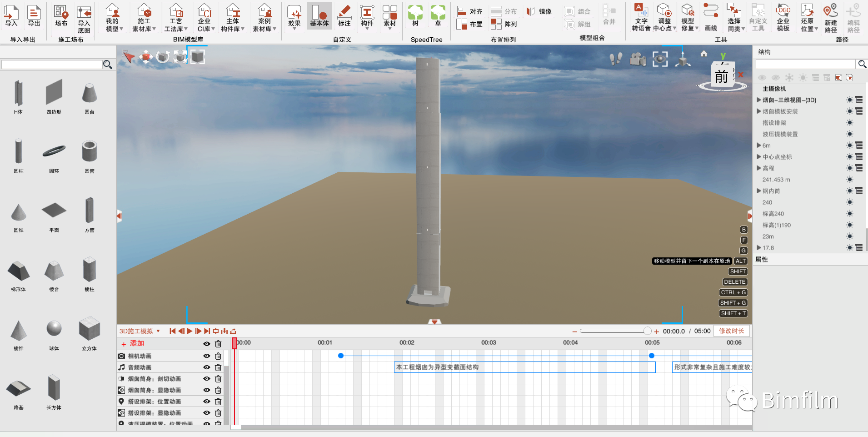
Task: Click the move gizmo tool in viewport
Action: click(145, 57)
